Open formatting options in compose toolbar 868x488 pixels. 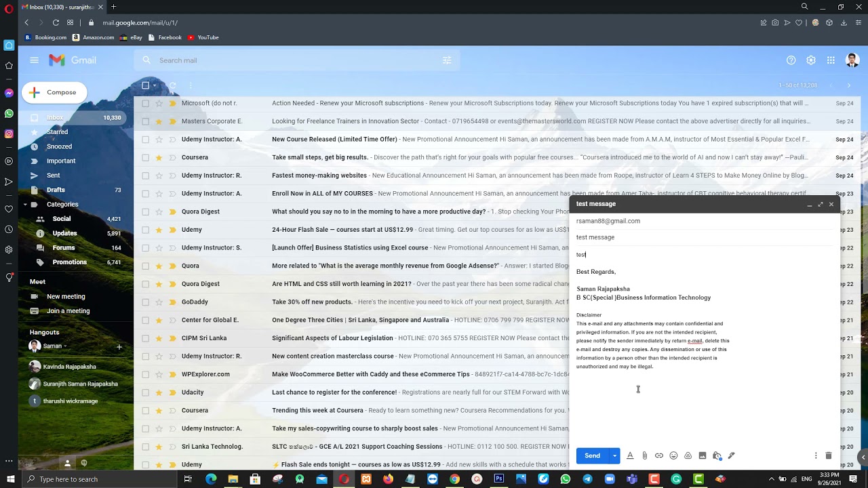(630, 455)
